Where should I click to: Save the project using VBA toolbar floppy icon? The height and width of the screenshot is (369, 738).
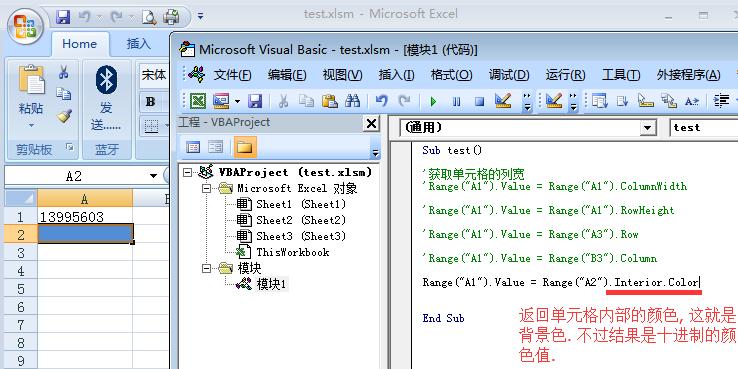tap(255, 100)
